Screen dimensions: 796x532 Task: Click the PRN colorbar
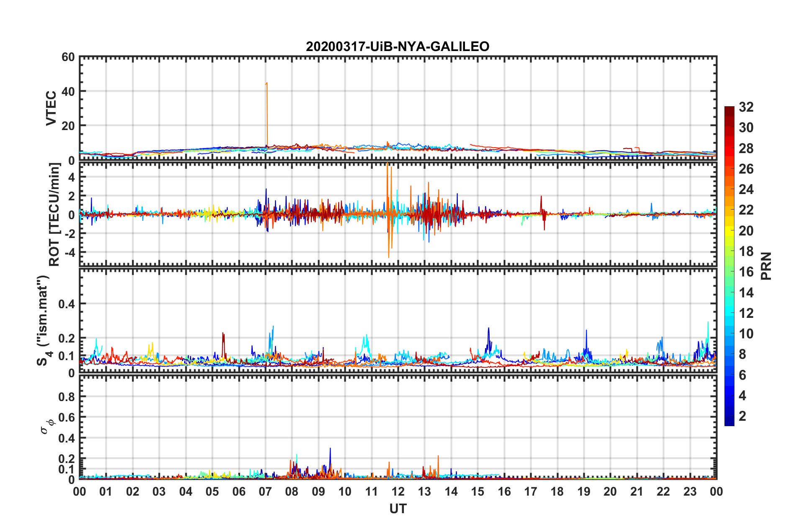(x=729, y=266)
